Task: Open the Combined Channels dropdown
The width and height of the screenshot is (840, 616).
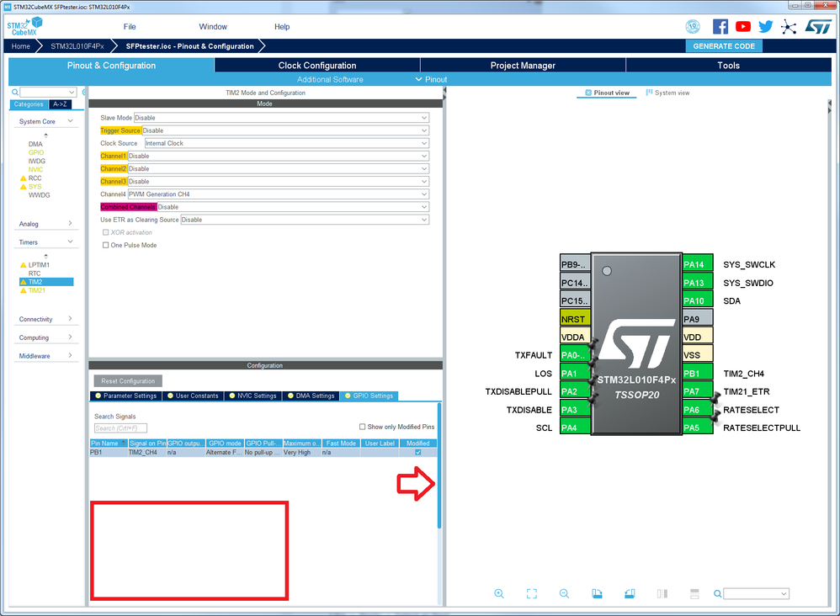Action: [293, 207]
